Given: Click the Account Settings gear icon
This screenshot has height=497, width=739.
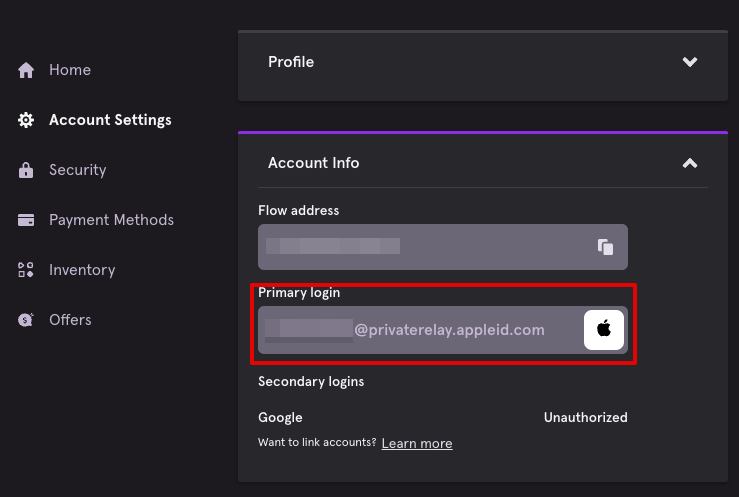Looking at the screenshot, I should click(26, 120).
